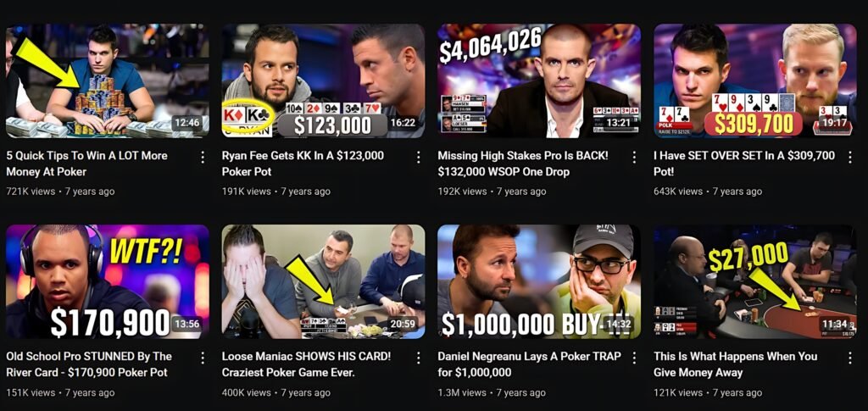Viewport: 868px width, 411px height.
Task: Open more actions for Missing High Stakes Pro video
Action: coord(634,158)
